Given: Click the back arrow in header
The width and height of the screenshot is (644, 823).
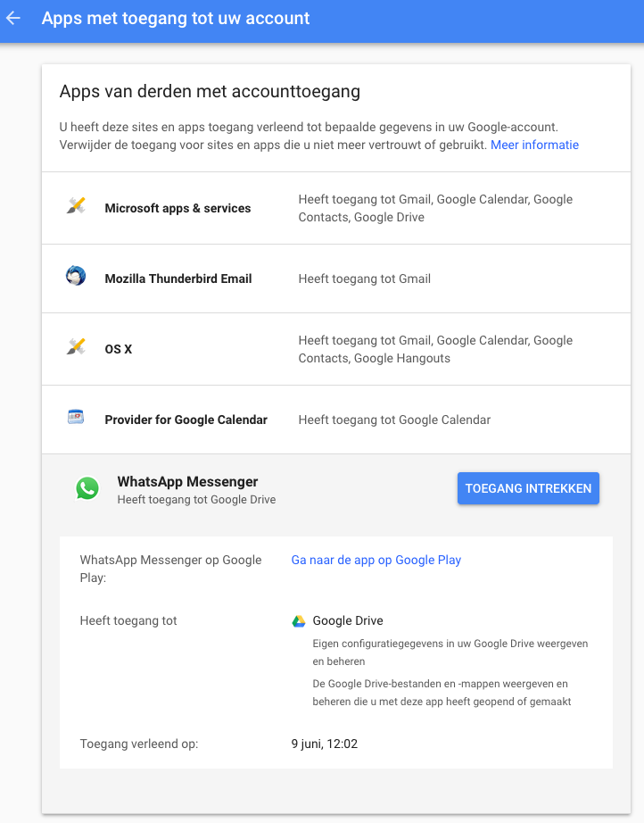Looking at the screenshot, I should point(13,18).
